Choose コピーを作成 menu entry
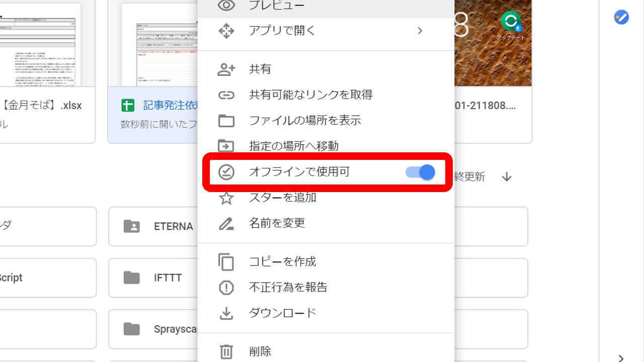This screenshot has height=362, width=644. [x=282, y=262]
